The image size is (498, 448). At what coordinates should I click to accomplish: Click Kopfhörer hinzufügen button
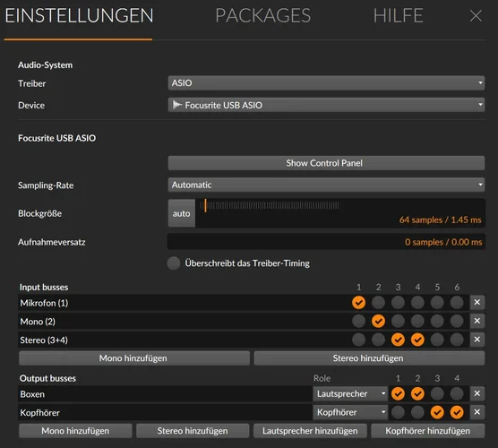(x=428, y=431)
